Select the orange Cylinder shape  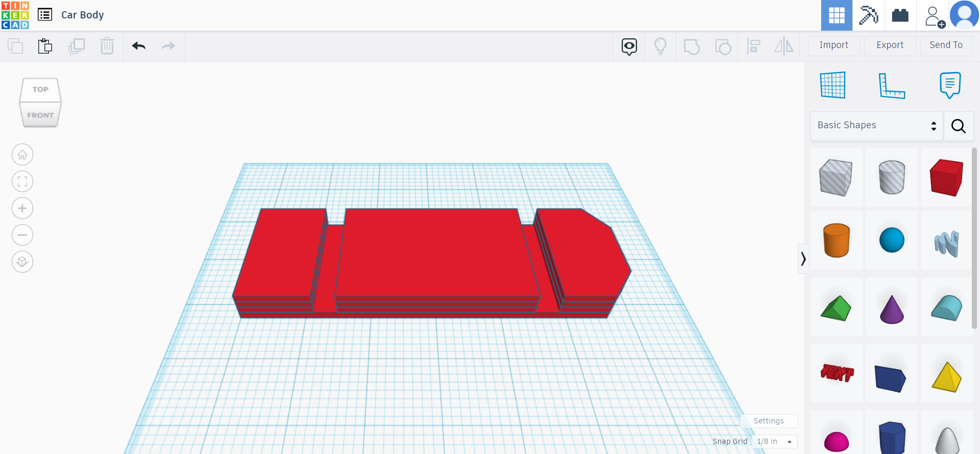[836, 241]
